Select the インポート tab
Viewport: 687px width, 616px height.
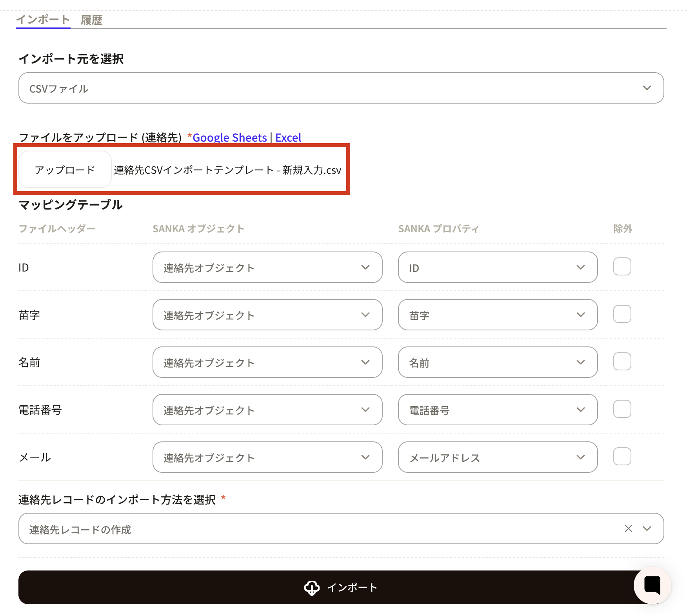click(x=43, y=20)
